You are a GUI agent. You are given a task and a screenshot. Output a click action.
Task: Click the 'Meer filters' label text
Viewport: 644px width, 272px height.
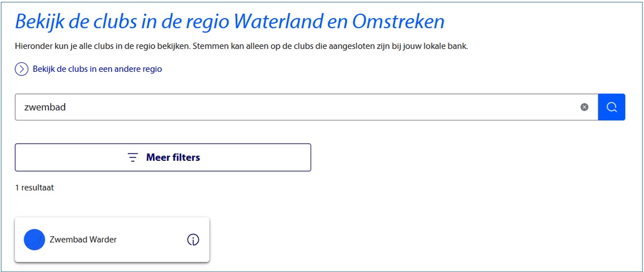point(173,158)
